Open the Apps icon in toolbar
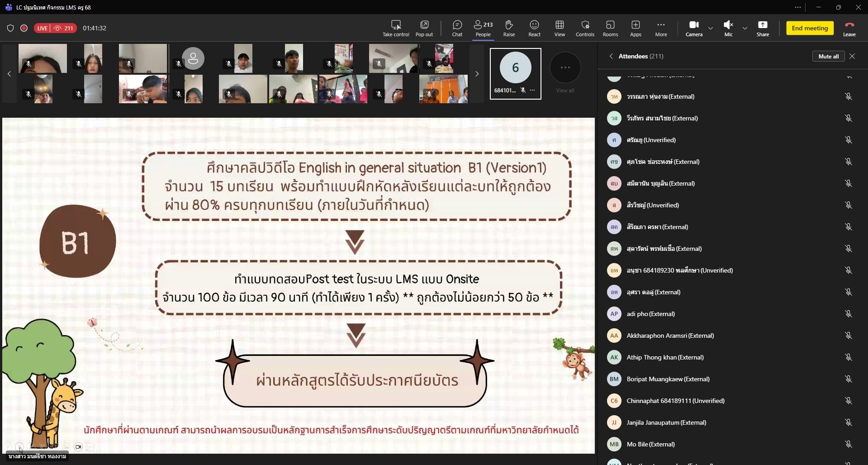868x465 pixels. (x=636, y=28)
